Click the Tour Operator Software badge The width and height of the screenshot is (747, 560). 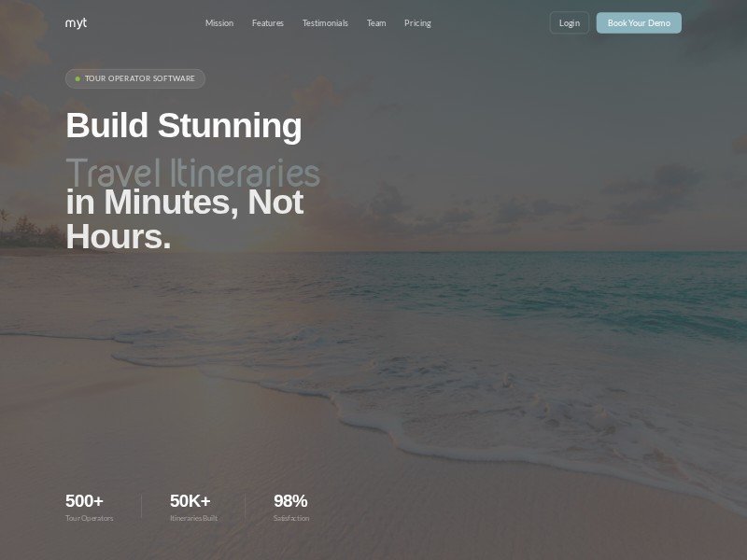[x=135, y=78]
